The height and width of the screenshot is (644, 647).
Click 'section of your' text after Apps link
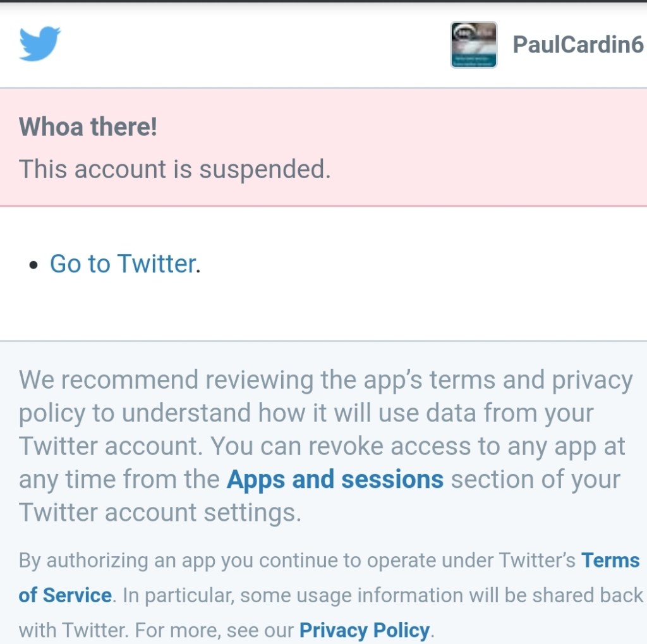pos(535,479)
